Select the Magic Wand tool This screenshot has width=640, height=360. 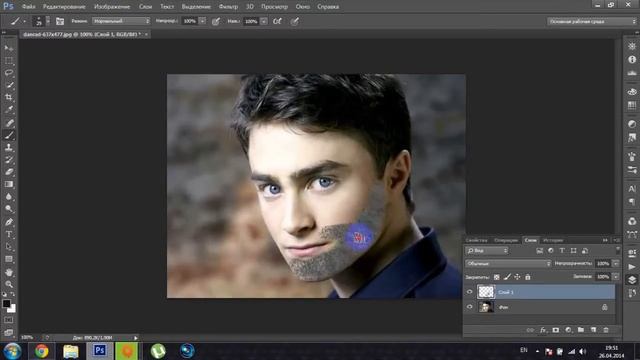[x=9, y=85]
